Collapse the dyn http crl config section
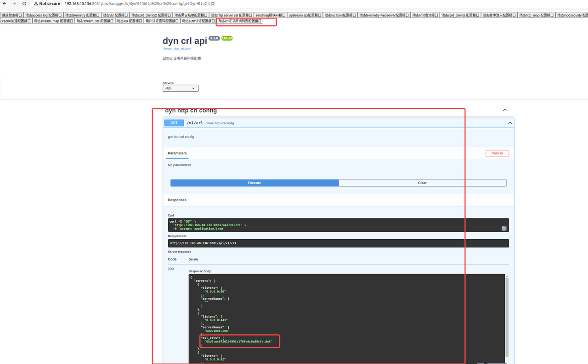The image size is (588, 364). 505,110
